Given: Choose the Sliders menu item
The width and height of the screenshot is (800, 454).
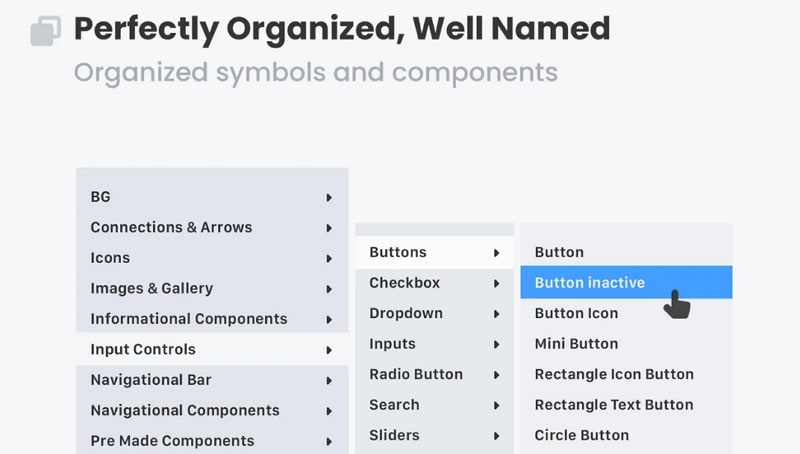Looking at the screenshot, I should tap(394, 435).
